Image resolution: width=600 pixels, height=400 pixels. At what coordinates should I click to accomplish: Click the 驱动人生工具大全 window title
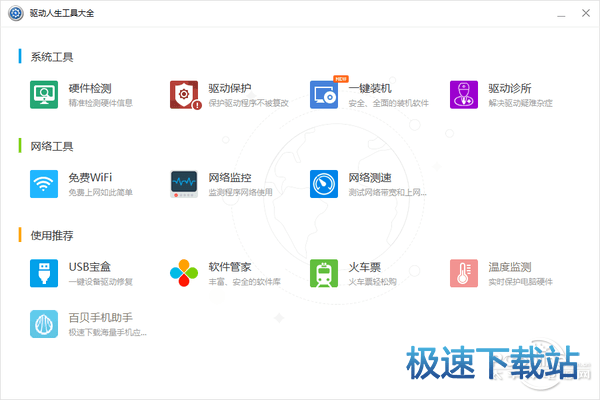pyautogui.click(x=62, y=13)
